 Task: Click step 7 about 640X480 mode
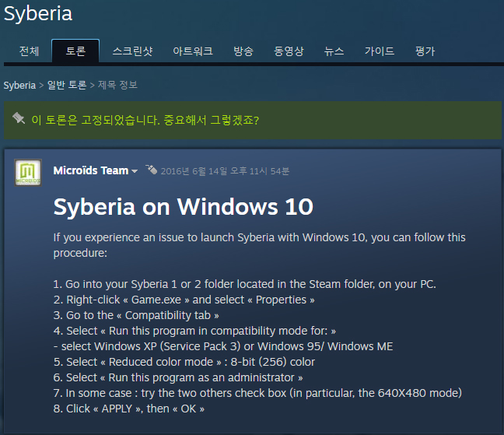click(257, 393)
